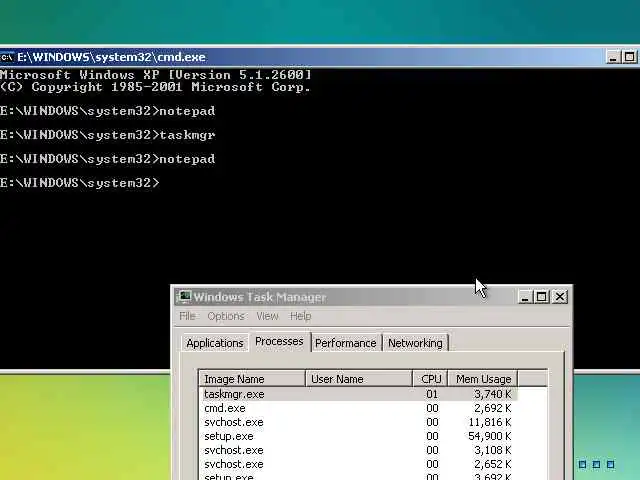Image resolution: width=640 pixels, height=480 pixels.
Task: Select svchost.exe using 11,816 K
Action: pos(358,422)
